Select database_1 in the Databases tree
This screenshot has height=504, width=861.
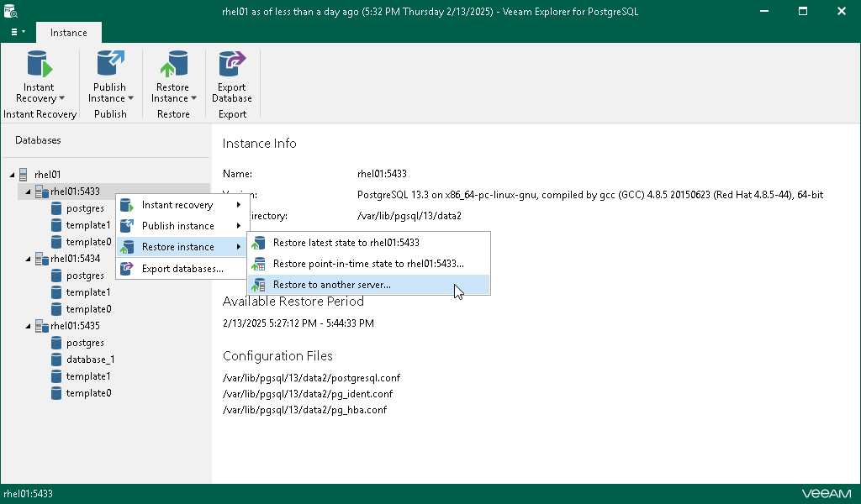coord(90,360)
